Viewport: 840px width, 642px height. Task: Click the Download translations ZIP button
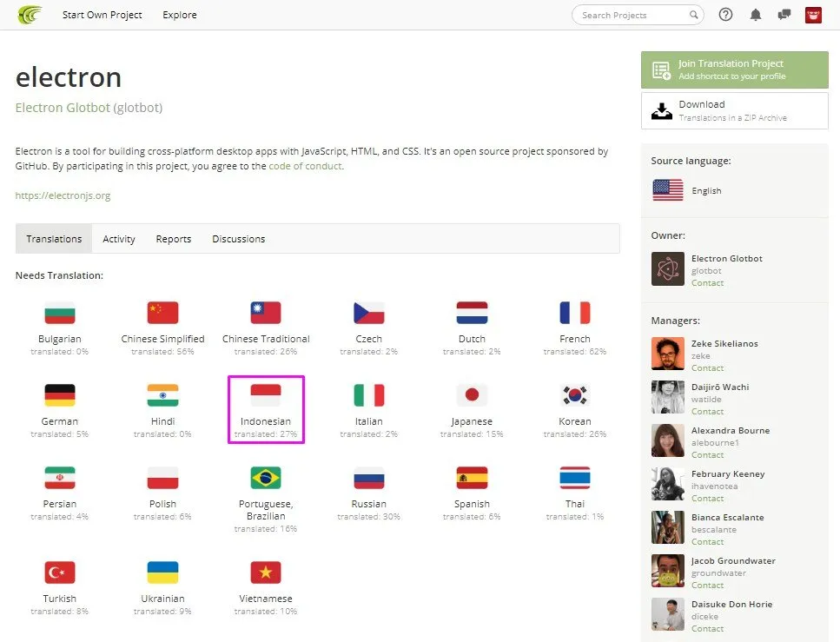click(x=735, y=111)
